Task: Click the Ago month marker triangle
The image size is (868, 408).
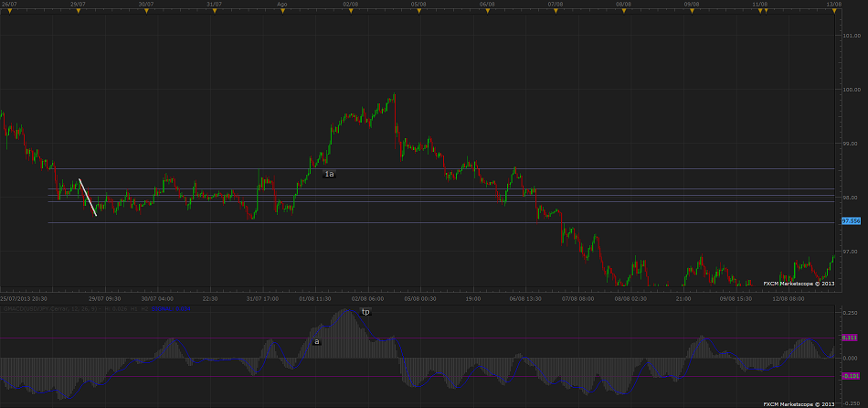Action: (281, 10)
